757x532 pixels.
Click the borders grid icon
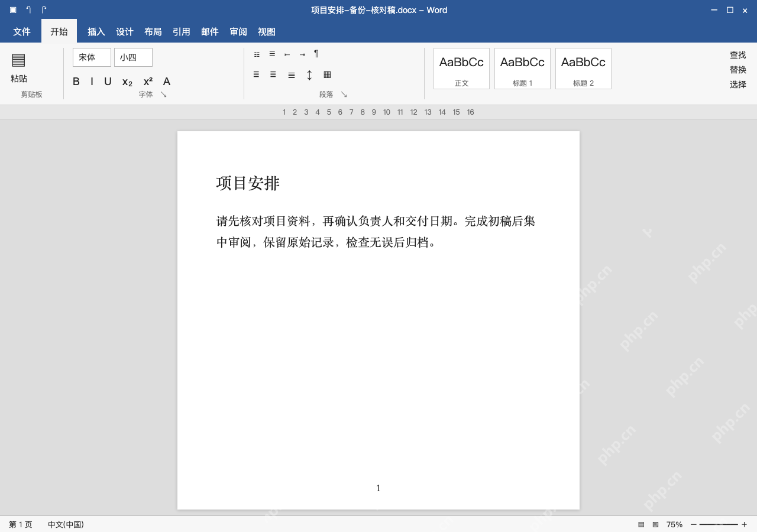(x=327, y=74)
